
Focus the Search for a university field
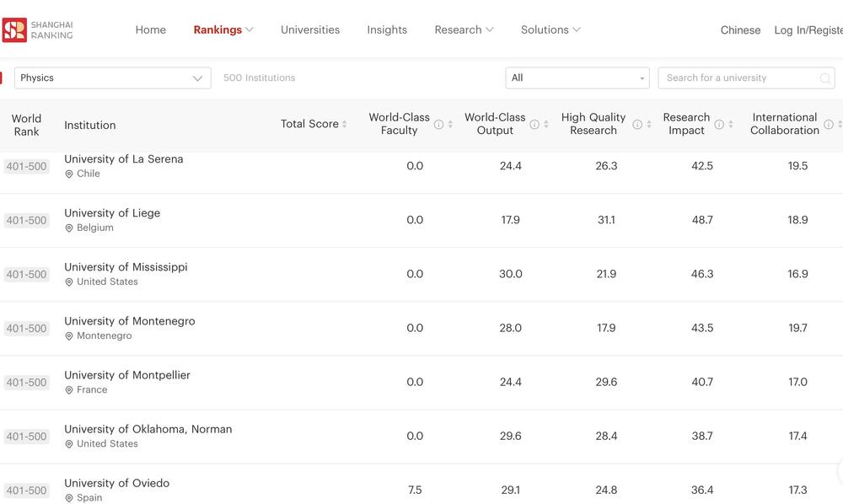(x=746, y=78)
